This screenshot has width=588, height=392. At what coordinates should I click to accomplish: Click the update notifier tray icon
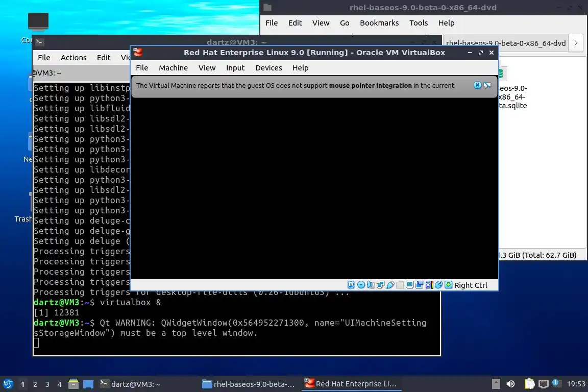tap(556, 383)
